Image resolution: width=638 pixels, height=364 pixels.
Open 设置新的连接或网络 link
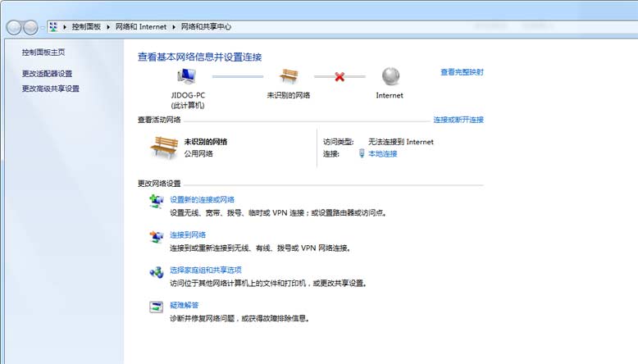click(x=202, y=200)
